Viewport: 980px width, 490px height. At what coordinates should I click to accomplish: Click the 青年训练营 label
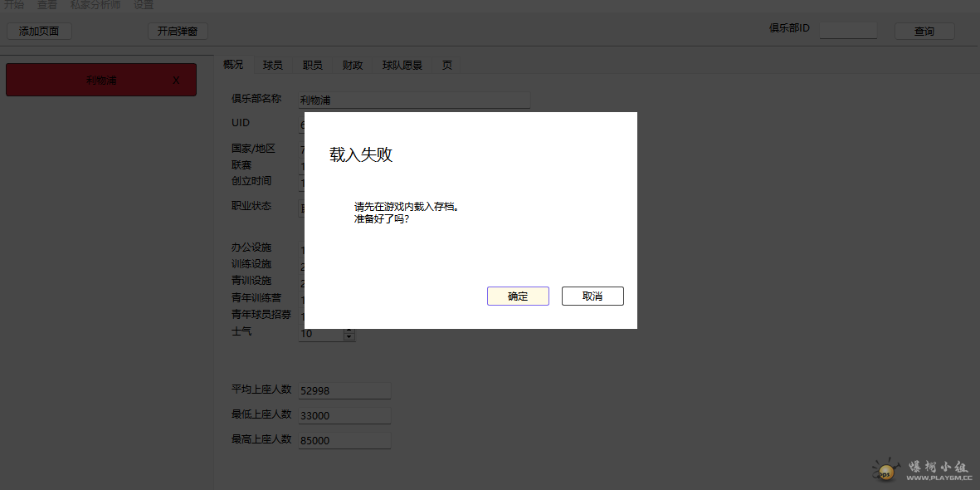[x=256, y=297]
